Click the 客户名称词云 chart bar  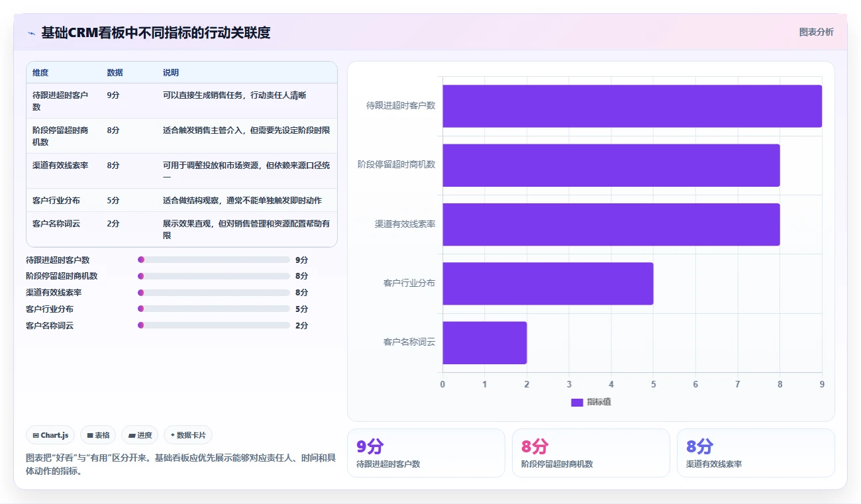pos(485,342)
